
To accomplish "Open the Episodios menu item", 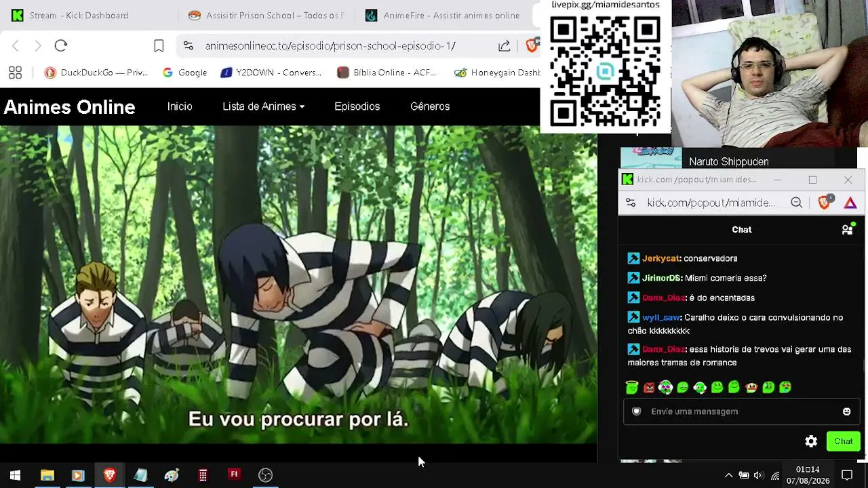I will 357,106.
